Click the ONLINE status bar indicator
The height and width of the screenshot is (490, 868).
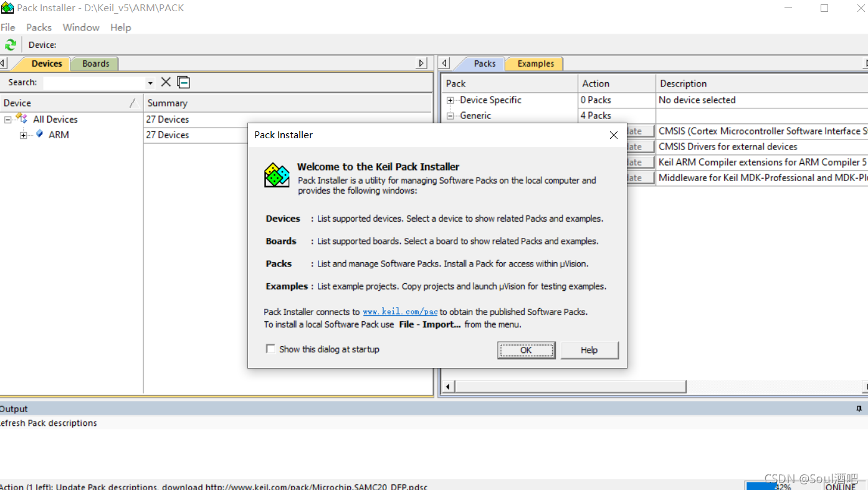841,486
